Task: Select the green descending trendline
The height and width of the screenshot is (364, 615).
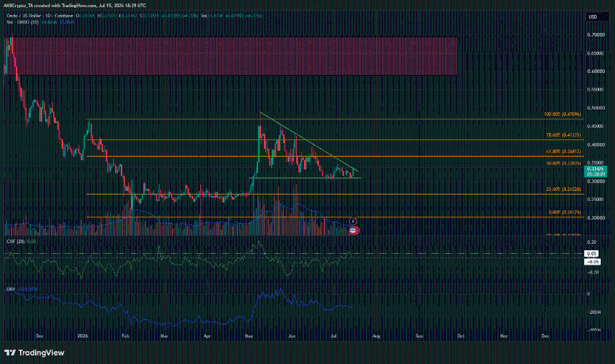Action: 309,142
